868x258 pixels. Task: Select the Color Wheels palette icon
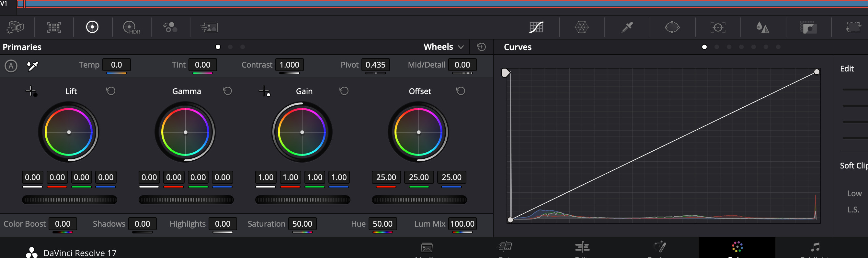(x=92, y=27)
